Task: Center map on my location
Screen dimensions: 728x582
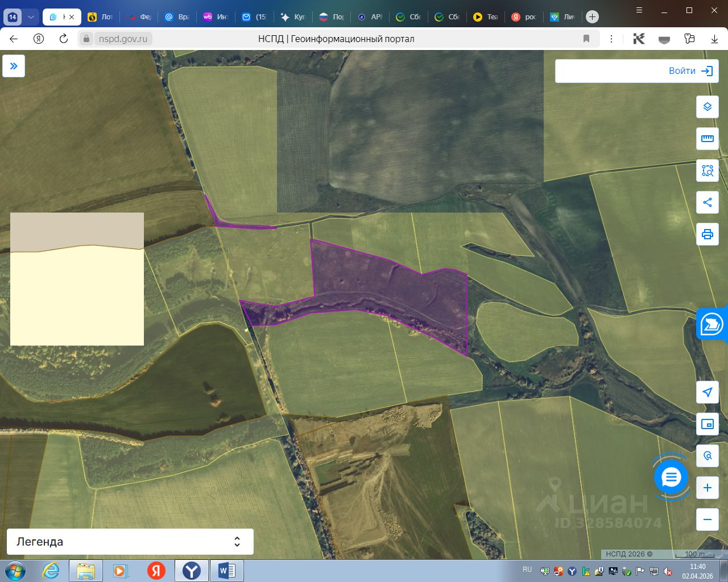Action: 708,392
